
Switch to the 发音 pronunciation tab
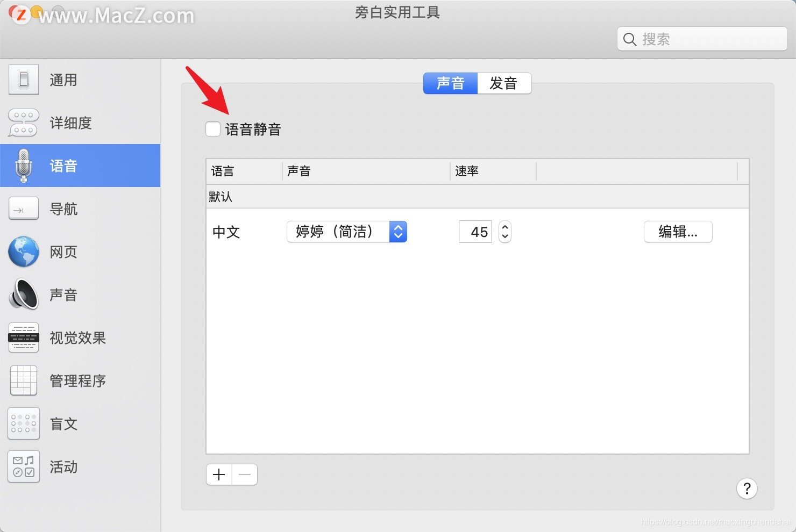(x=504, y=83)
